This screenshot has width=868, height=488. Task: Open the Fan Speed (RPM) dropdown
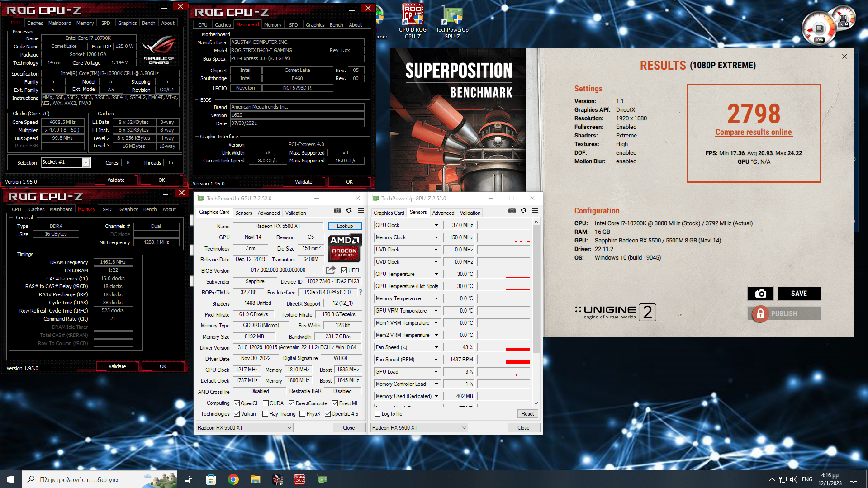tap(436, 360)
